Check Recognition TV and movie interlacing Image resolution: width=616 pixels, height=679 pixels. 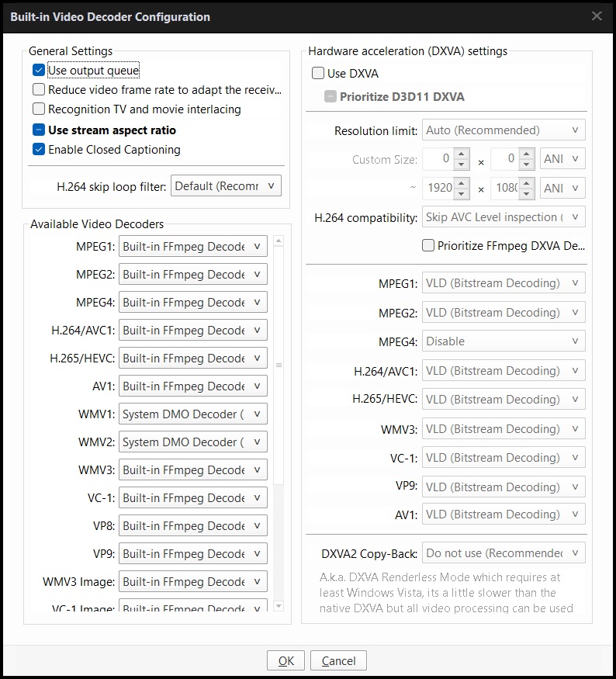39,109
